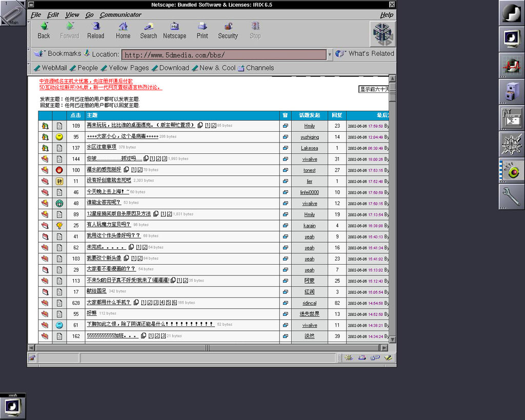The height and width of the screenshot is (420, 525).
Task: Click into the Location URL field
Action: 224,55
